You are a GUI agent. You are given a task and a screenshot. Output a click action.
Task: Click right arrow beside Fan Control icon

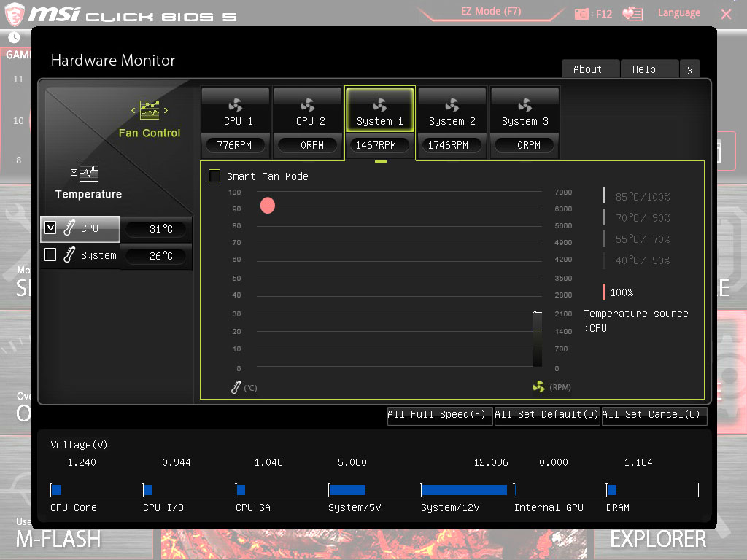pyautogui.click(x=166, y=111)
